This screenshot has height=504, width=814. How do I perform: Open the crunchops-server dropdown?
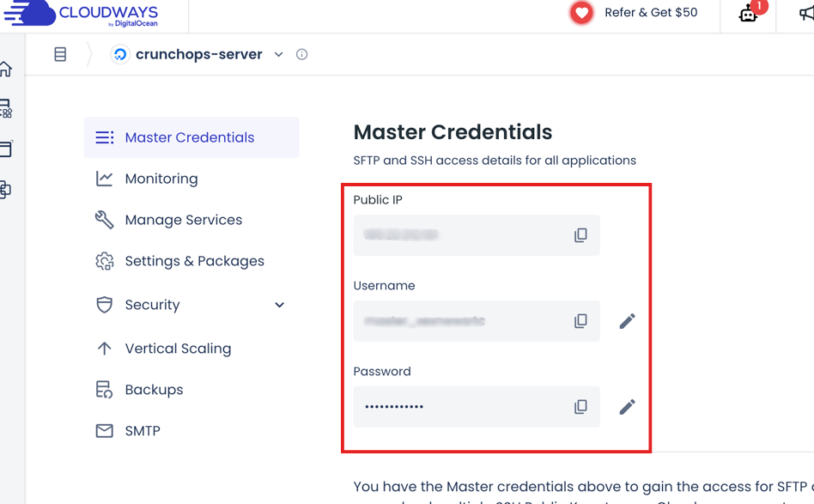[x=278, y=53]
